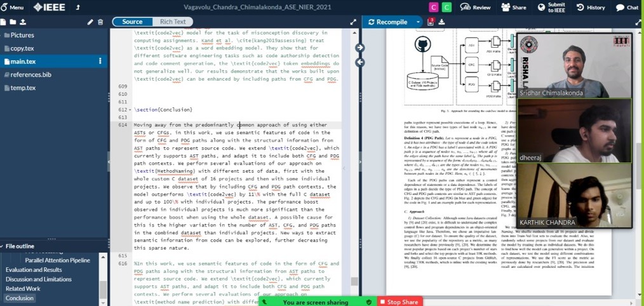644x306 pixels.
Task: Select main.tex in file tree
Action: (x=54, y=62)
